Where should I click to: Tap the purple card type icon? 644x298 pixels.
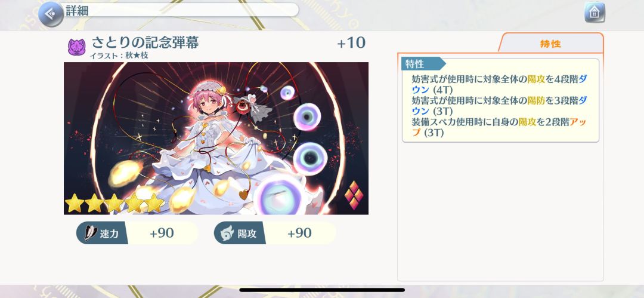[x=76, y=47]
